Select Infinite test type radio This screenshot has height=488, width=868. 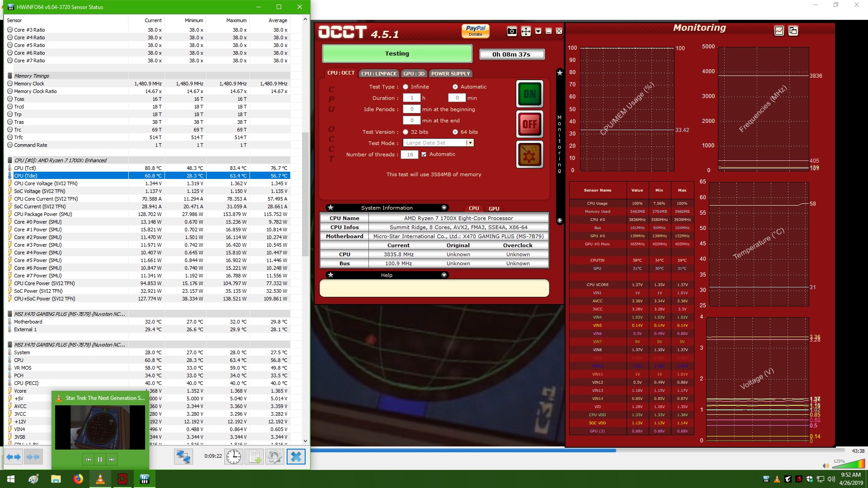(x=406, y=87)
